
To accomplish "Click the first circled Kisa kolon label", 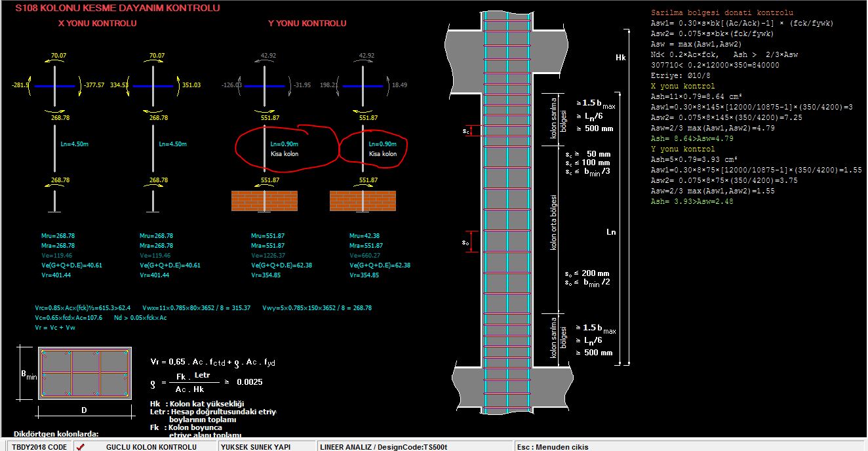I will pos(284,149).
